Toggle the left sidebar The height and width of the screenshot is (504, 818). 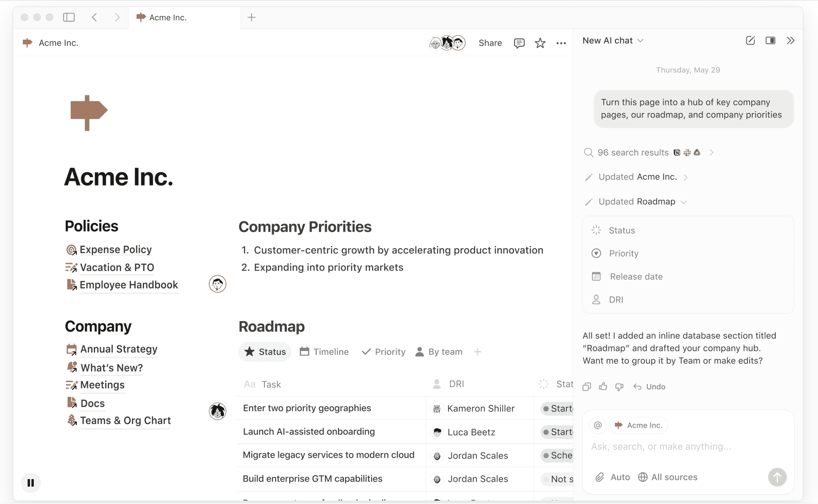click(x=69, y=17)
